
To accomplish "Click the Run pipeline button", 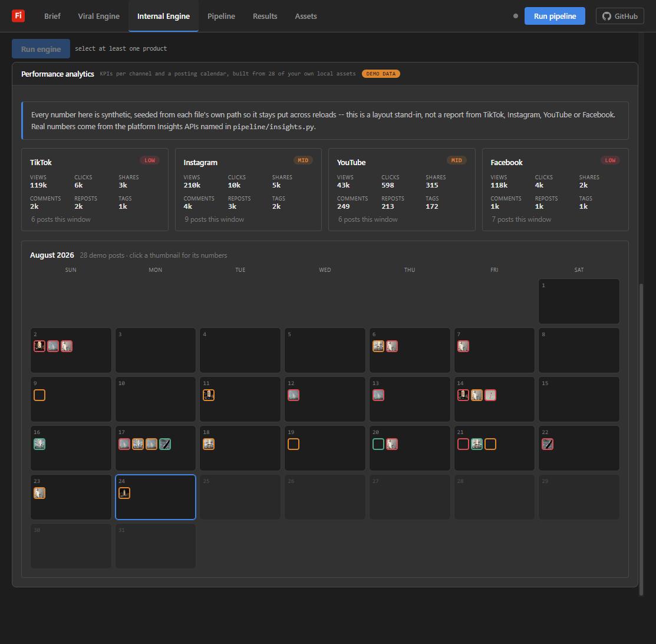I will point(555,16).
